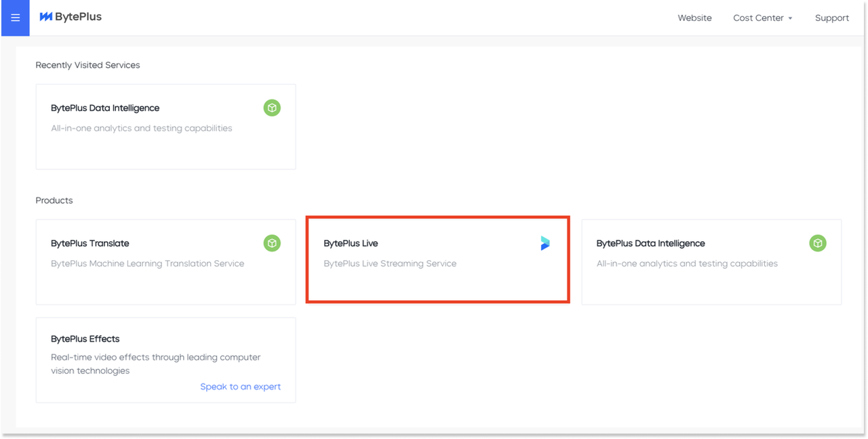Open the BytePlus Live product card
The width and height of the screenshot is (868, 439).
click(x=437, y=260)
